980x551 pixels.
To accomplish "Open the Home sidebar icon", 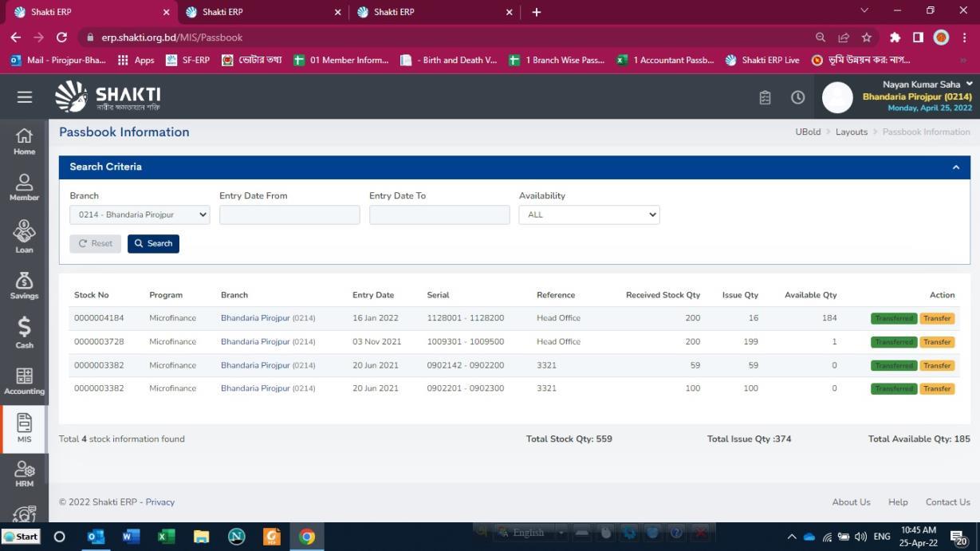I will pos(24,141).
